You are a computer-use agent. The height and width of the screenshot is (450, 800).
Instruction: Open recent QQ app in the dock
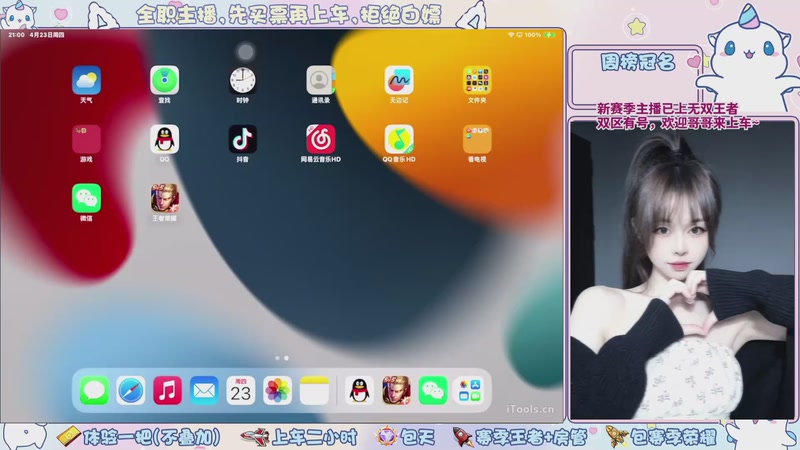click(359, 391)
